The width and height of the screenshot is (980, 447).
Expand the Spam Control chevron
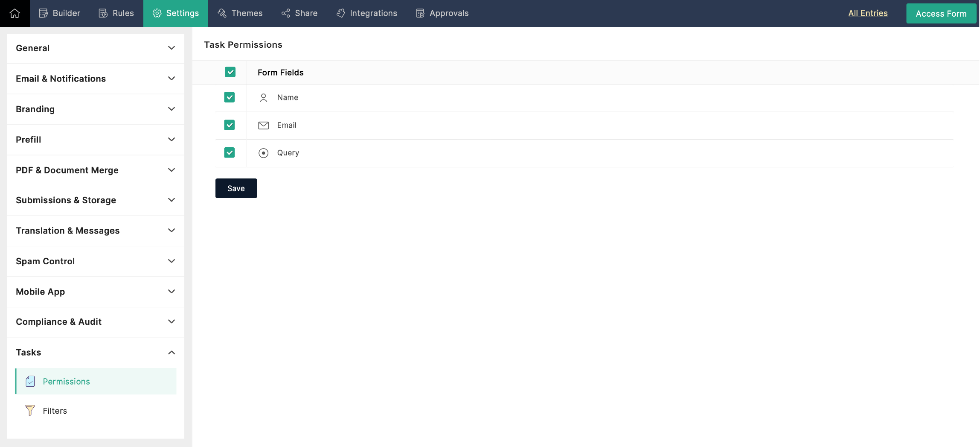click(x=172, y=261)
